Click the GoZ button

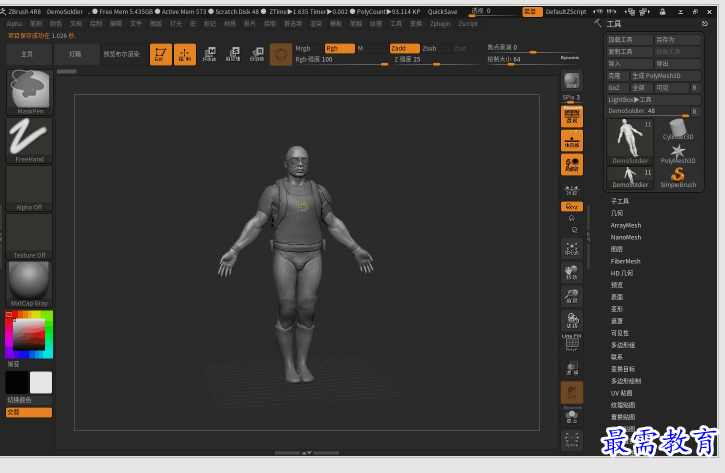(617, 87)
